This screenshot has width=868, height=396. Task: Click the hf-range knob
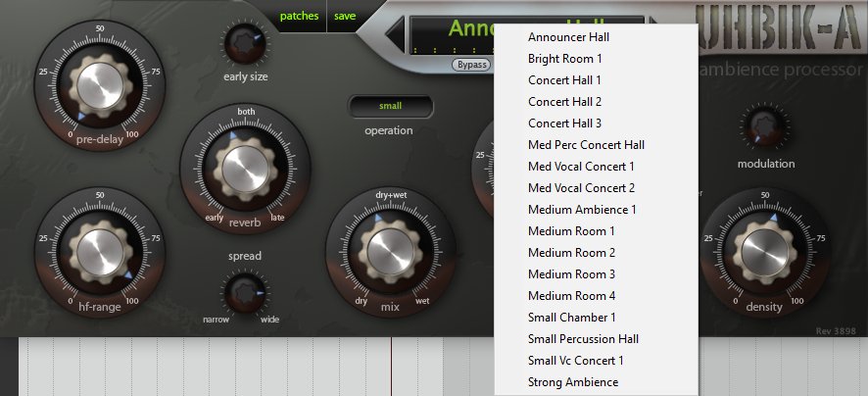(x=100, y=253)
